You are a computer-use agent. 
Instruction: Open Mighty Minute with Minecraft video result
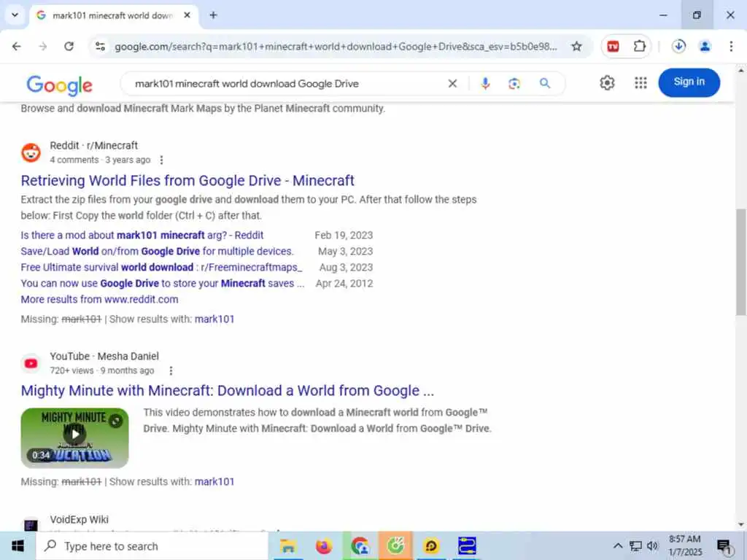click(x=228, y=391)
